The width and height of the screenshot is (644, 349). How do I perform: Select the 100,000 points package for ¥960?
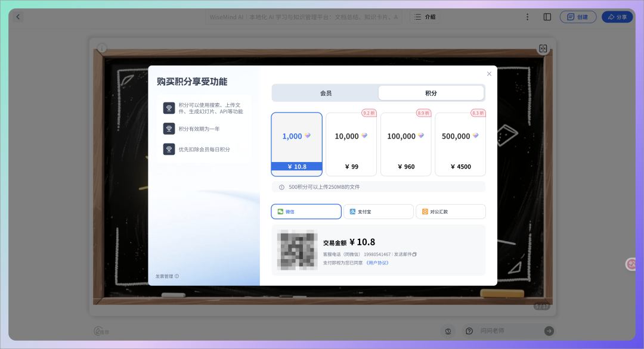(x=406, y=144)
